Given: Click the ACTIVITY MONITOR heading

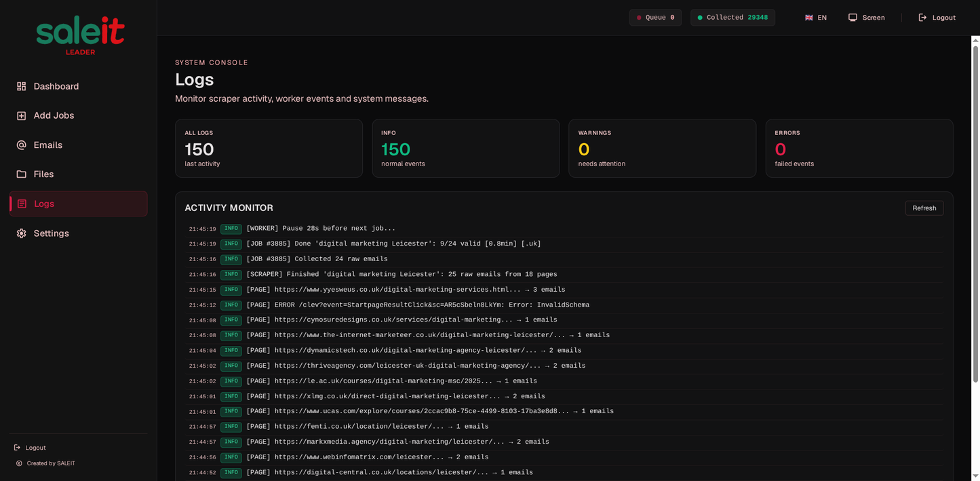Looking at the screenshot, I should (x=229, y=208).
